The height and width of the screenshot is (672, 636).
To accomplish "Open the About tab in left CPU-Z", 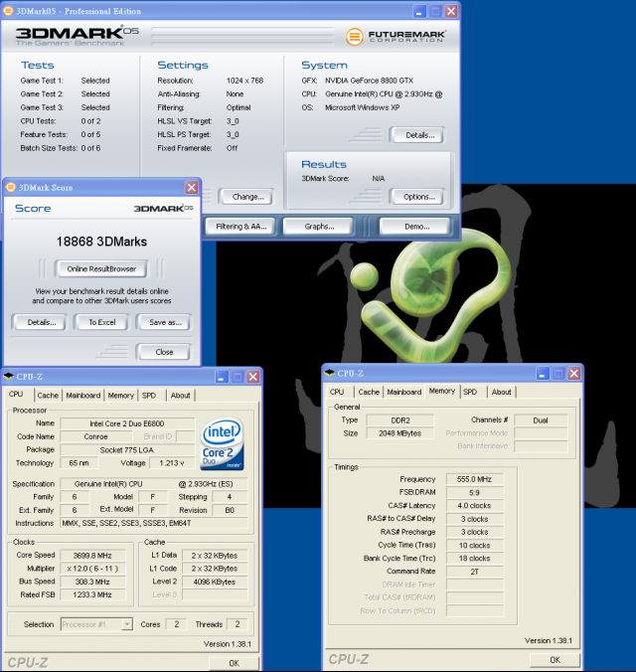I will 181,395.
